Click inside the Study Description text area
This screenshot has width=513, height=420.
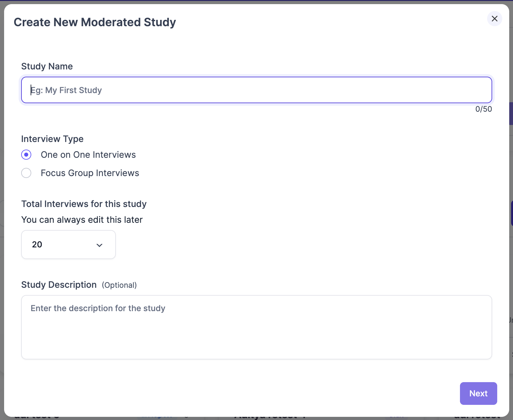coord(256,331)
